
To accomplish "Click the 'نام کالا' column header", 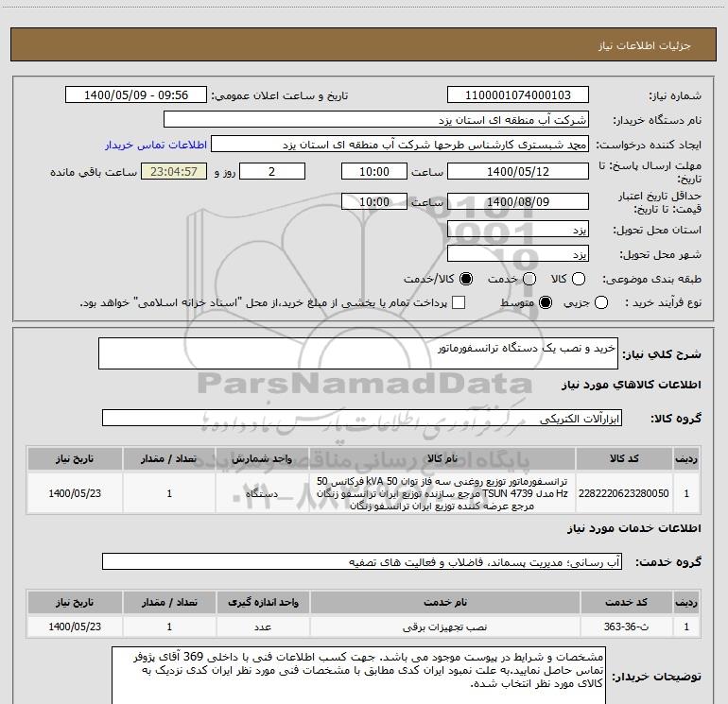I will 442,458.
